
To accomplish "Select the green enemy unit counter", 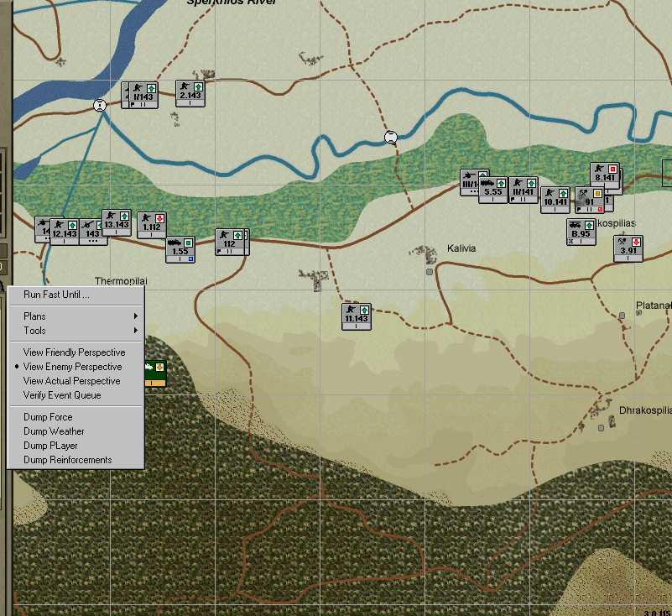I will (155, 373).
